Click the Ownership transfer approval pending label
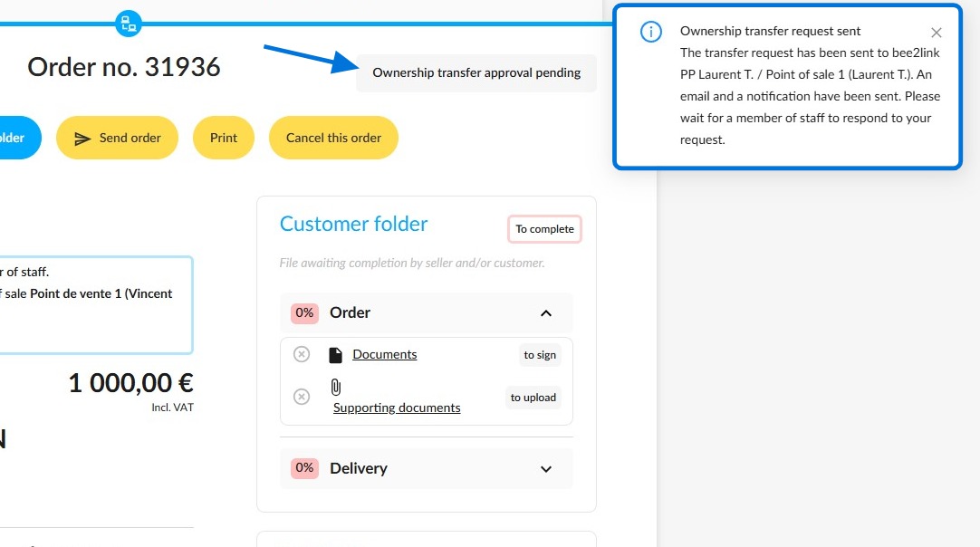Viewport: 980px width, 547px height. coord(476,73)
